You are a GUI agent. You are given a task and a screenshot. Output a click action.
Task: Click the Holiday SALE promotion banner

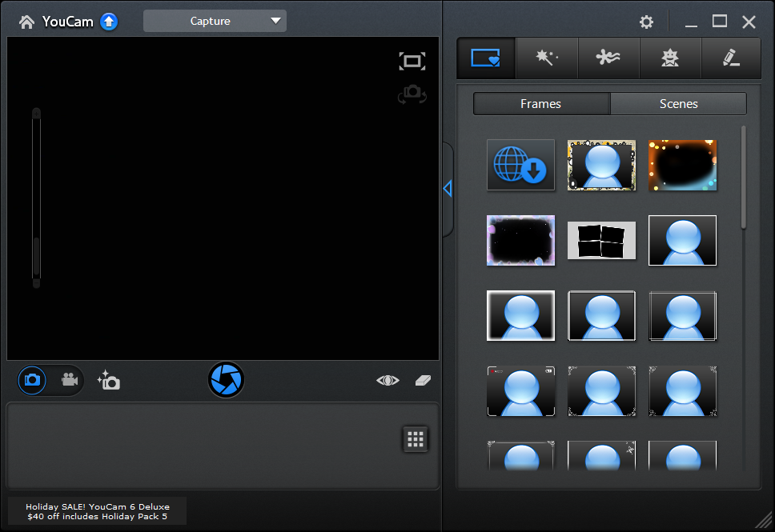(97, 511)
